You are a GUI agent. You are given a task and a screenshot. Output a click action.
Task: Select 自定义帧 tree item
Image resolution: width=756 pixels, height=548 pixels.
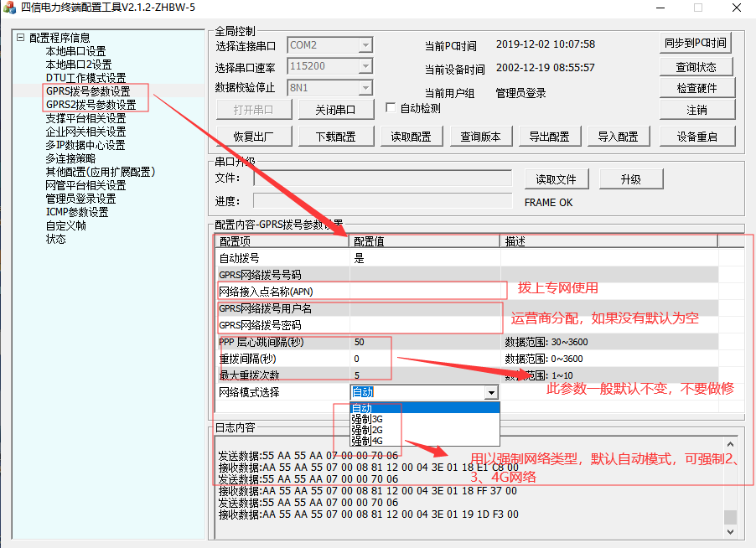(65, 225)
